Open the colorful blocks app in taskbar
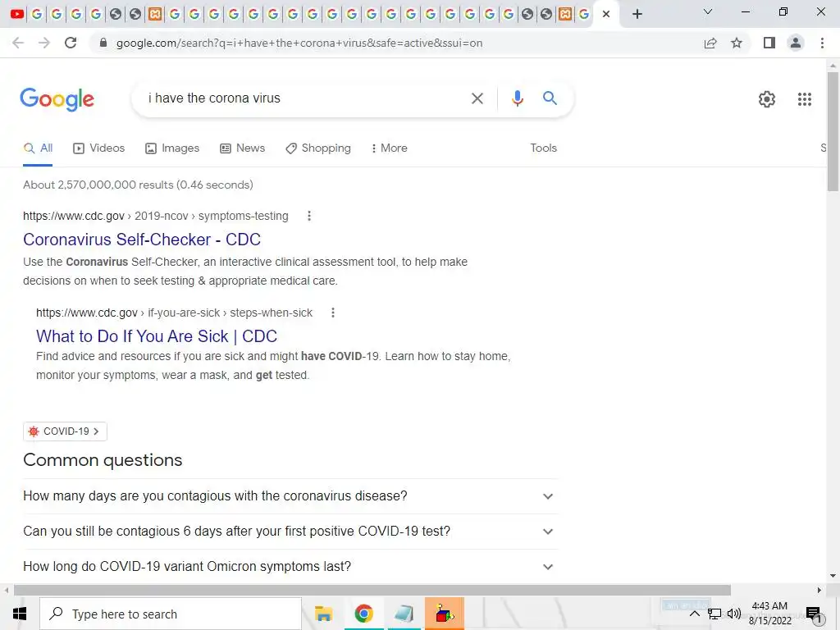840x630 pixels. click(444, 614)
